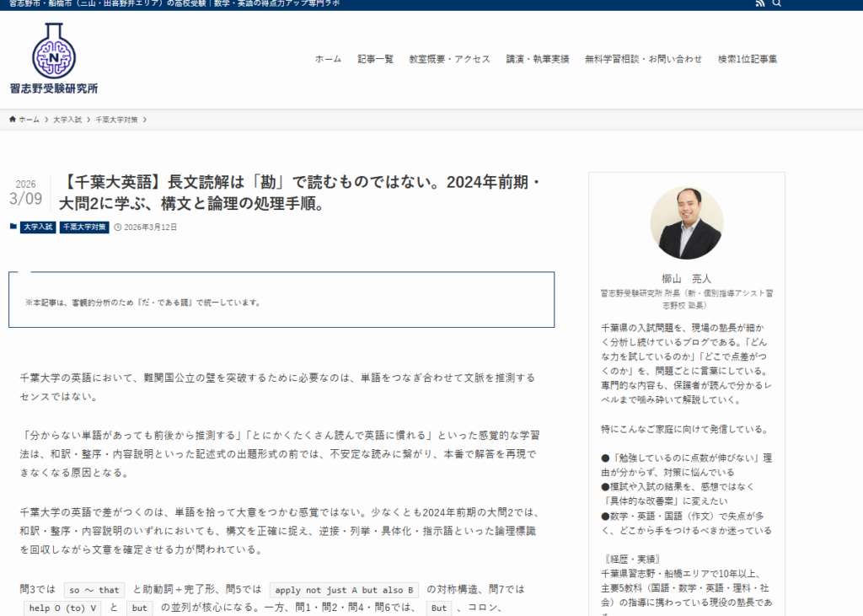Open 無料学習相談・お問い合わせ page
Screen dimensions: 863x616
pyautogui.click(x=643, y=59)
